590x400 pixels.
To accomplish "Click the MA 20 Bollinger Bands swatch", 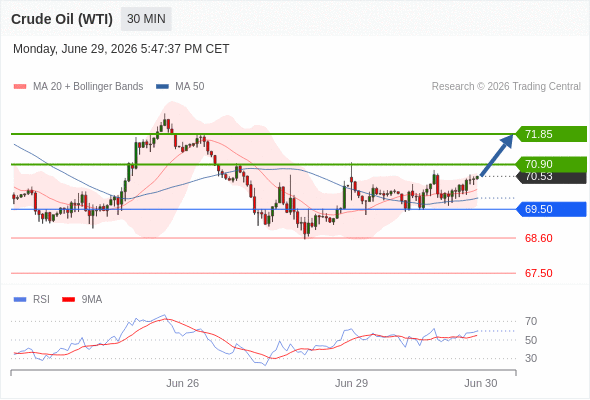I will (x=20, y=87).
